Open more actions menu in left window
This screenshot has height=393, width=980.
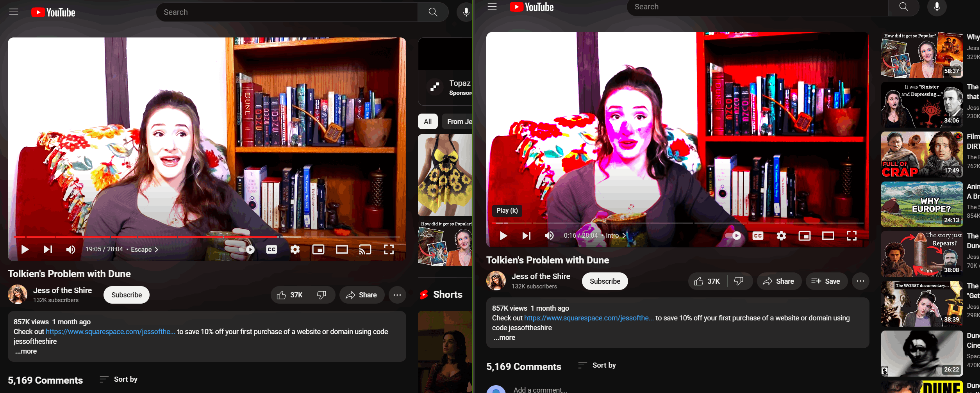[397, 295]
